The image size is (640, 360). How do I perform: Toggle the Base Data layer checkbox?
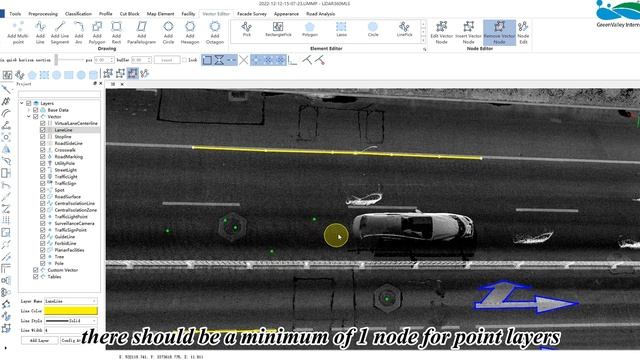pyautogui.click(x=36, y=110)
